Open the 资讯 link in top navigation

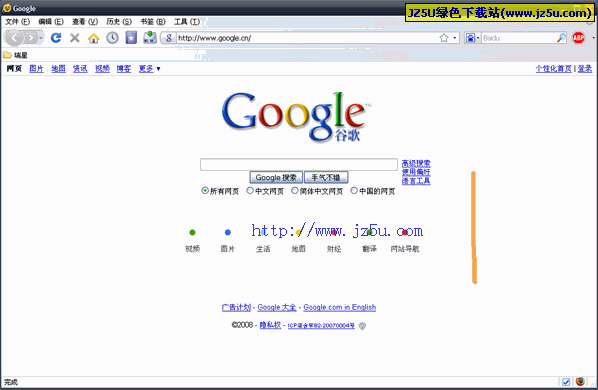click(x=80, y=69)
